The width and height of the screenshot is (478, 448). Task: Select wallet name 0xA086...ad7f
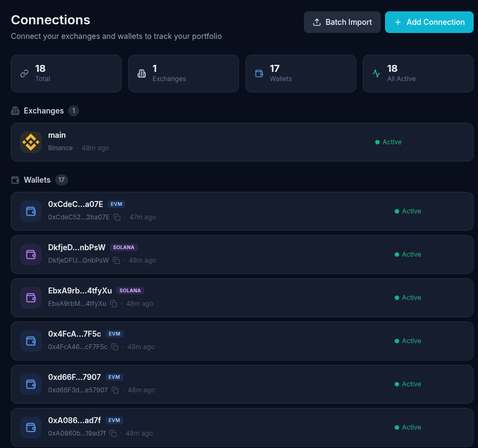click(x=75, y=420)
